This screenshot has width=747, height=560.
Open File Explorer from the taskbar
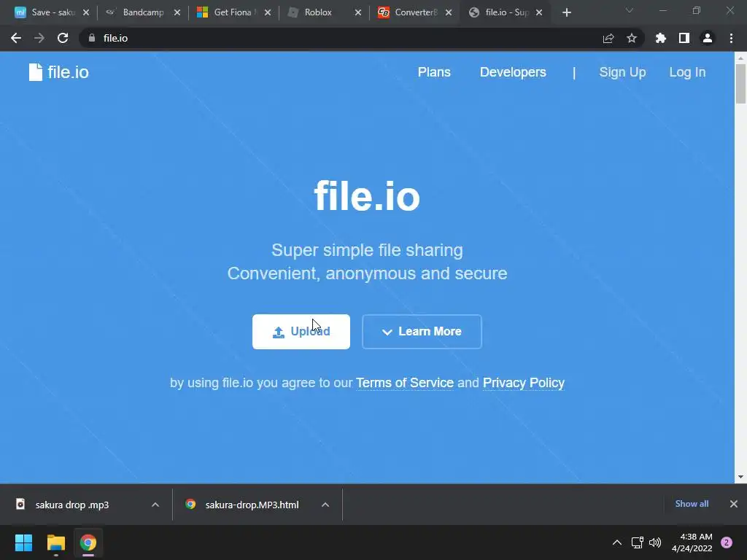click(55, 542)
